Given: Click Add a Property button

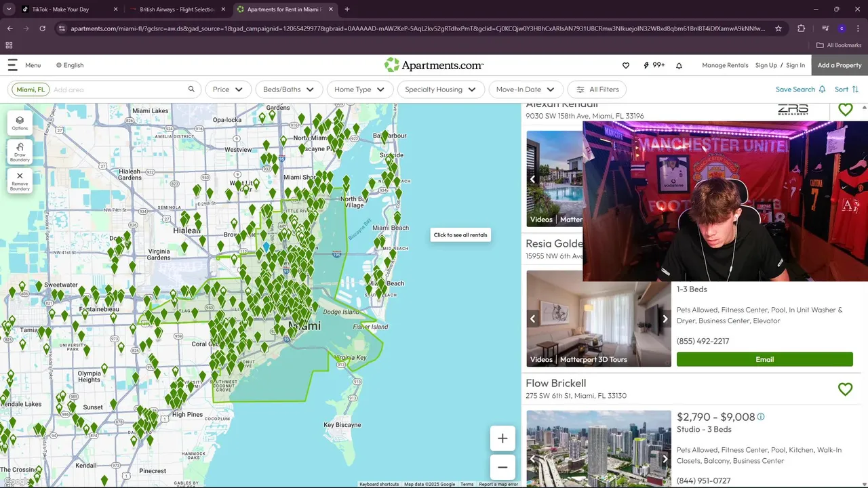Looking at the screenshot, I should coord(840,65).
